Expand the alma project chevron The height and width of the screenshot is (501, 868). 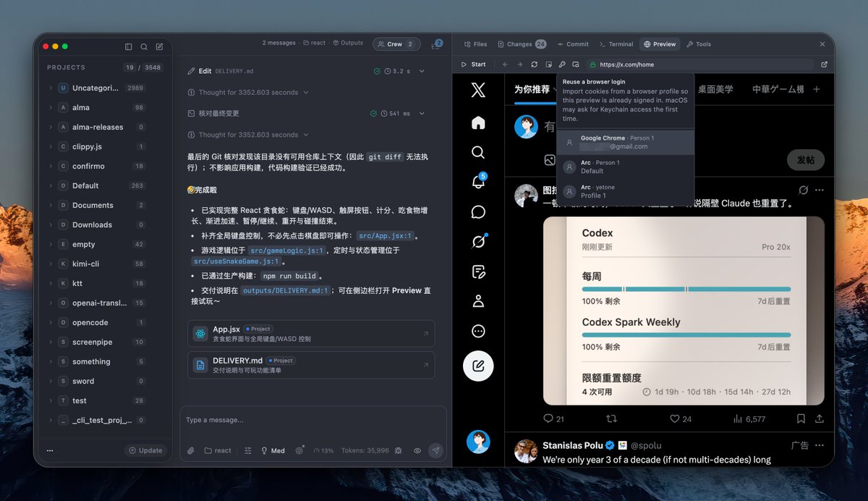[x=51, y=107]
